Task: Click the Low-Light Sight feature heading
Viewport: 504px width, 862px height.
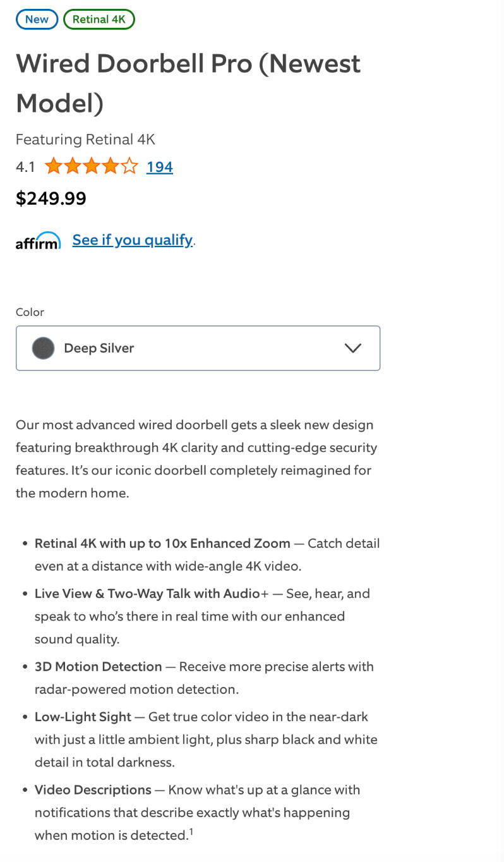Action: point(83,717)
